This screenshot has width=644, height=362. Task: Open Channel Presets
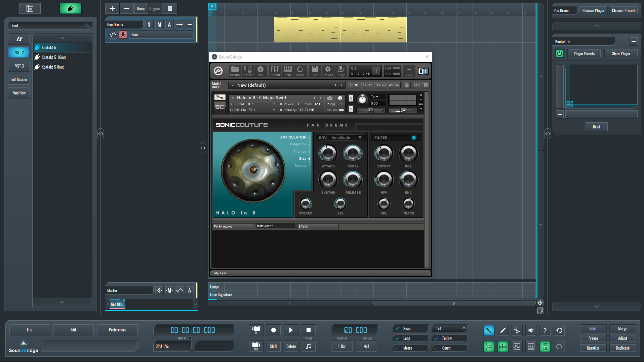click(x=623, y=10)
